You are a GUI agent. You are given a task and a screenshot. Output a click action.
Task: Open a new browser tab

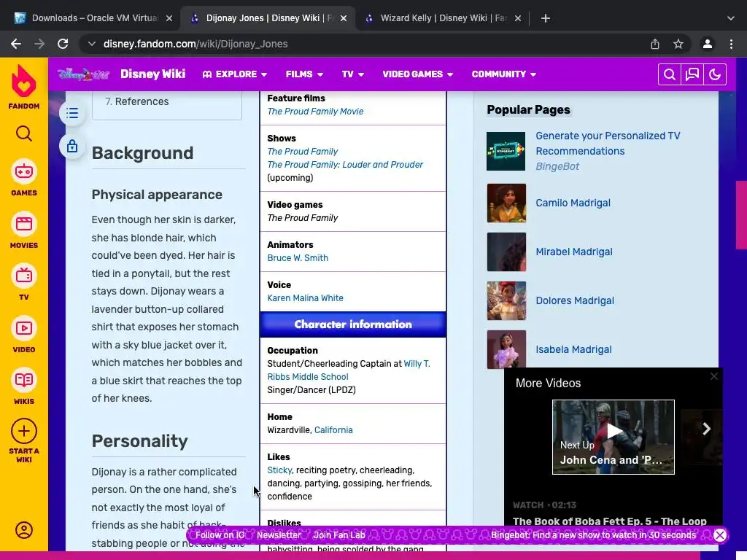546,18
